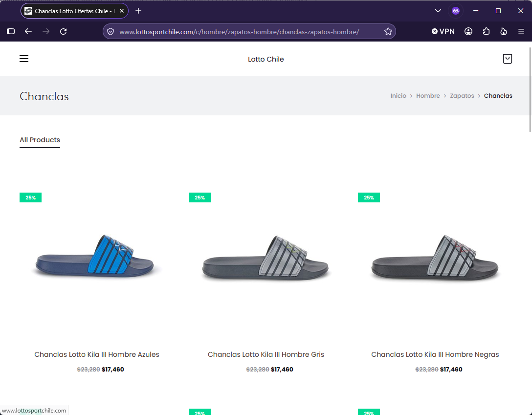Viewport: 532px width, 415px height.
Task: Open the account profile icon
Action: (x=468, y=32)
